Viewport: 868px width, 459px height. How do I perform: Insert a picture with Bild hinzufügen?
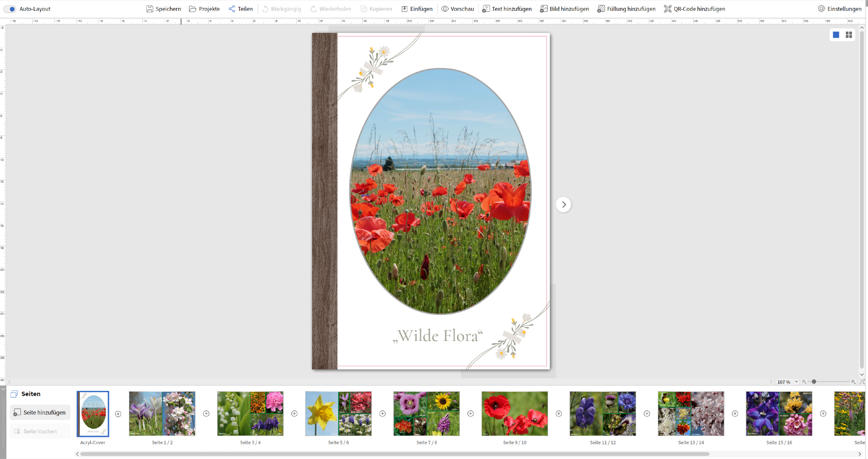[x=565, y=9]
